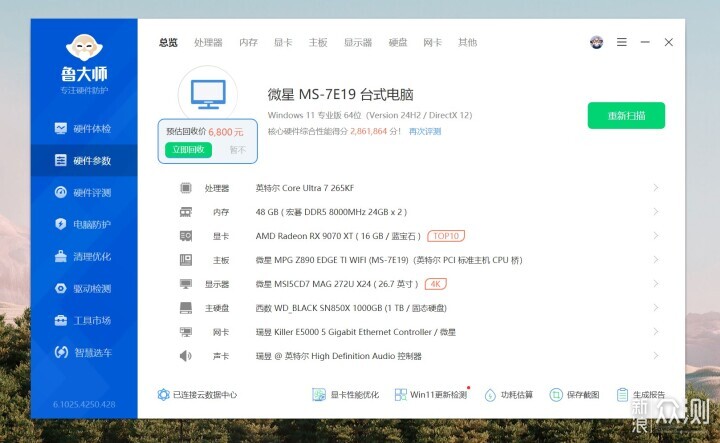The image size is (720, 443).
Task: Expand the 网卡 row chevron
Action: 656,331
